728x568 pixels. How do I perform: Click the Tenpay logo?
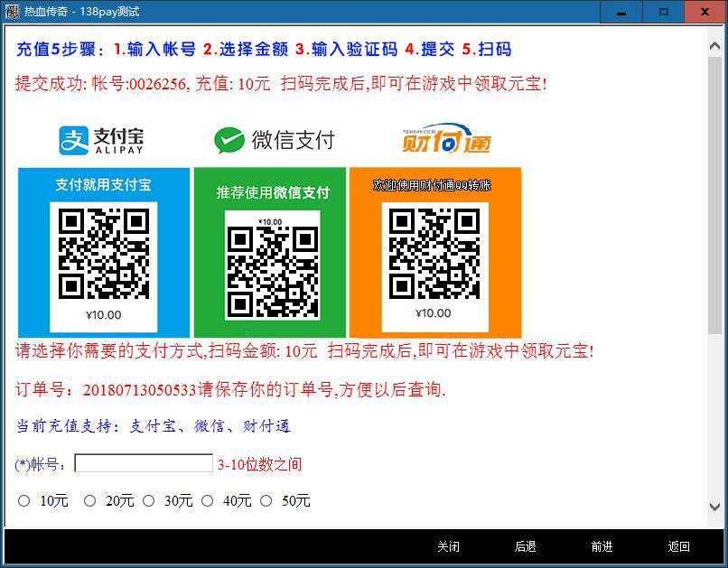point(446,138)
